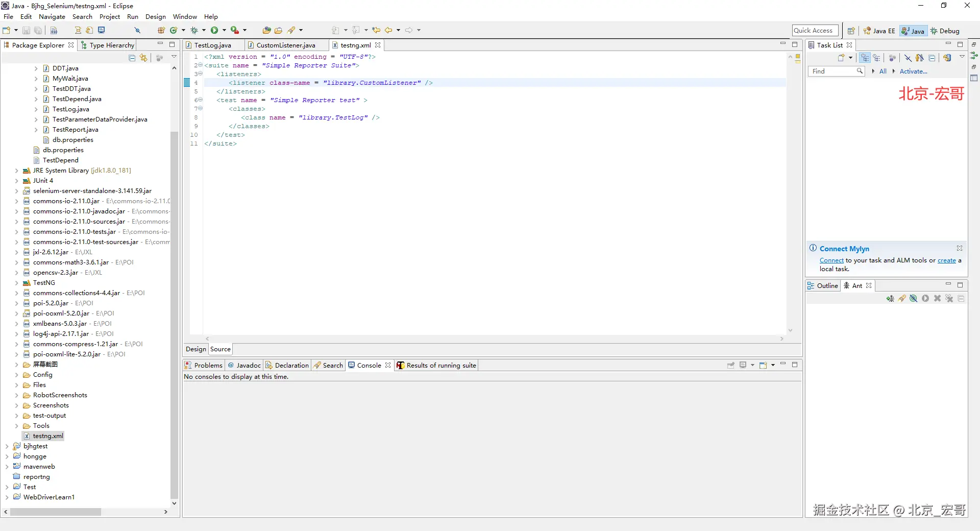The image size is (980, 531).
Task: Click New Task icon in Task List
Action: click(x=841, y=58)
